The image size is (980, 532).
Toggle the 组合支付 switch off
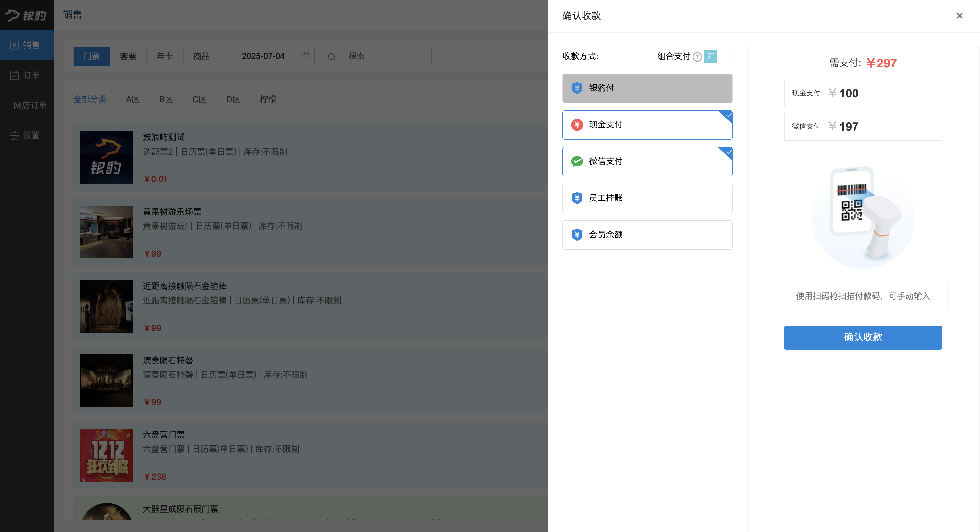pos(717,56)
